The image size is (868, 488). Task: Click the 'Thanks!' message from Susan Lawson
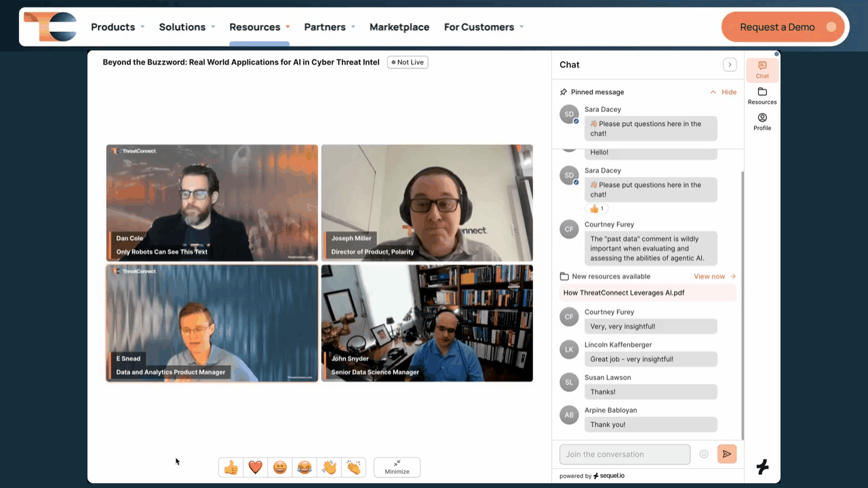[x=651, y=392]
